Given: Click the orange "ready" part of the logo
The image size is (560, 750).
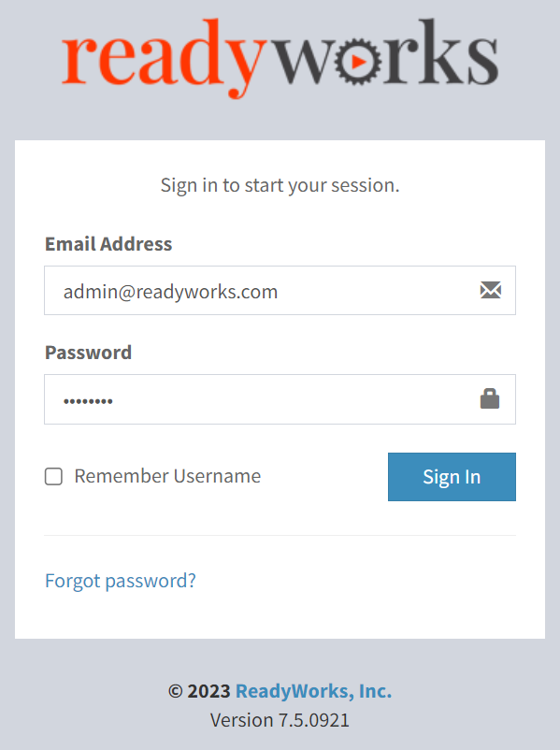Looking at the screenshot, I should click(x=164, y=57).
